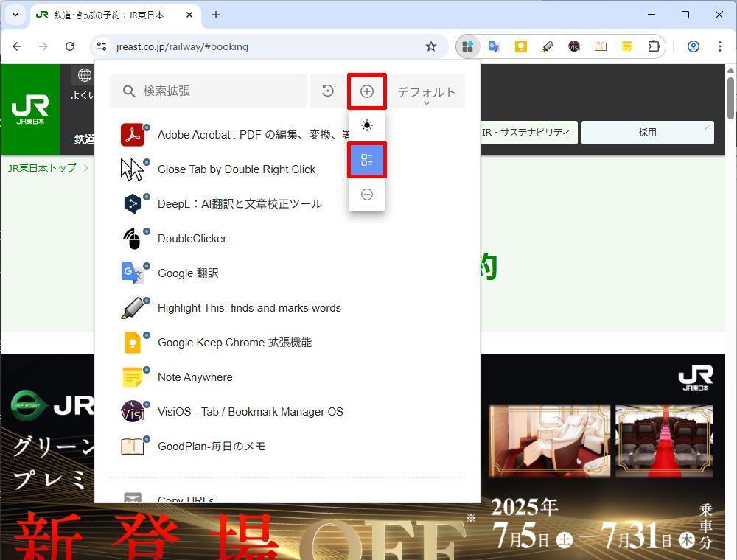Screen dimensions: 737x560
Task: Click the DeepL extension icon
Action: click(133, 204)
